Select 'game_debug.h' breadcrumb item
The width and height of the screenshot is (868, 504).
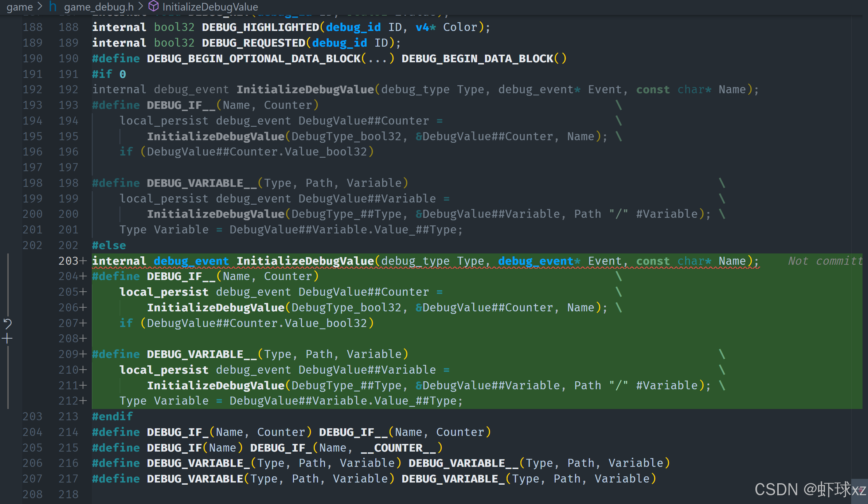[99, 7]
